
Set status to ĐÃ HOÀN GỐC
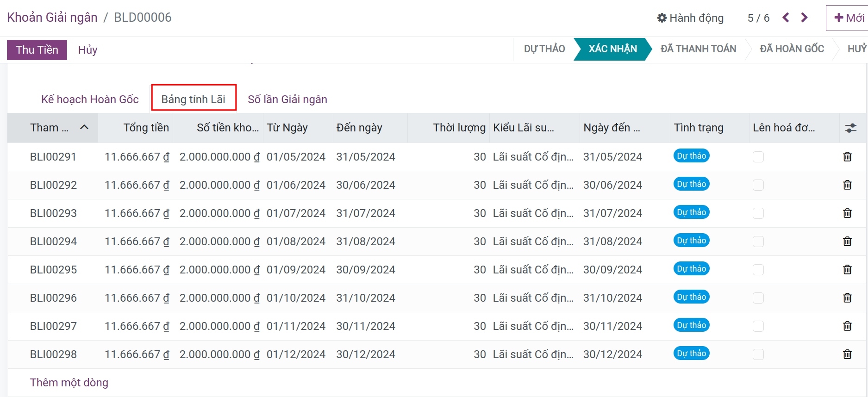click(792, 49)
